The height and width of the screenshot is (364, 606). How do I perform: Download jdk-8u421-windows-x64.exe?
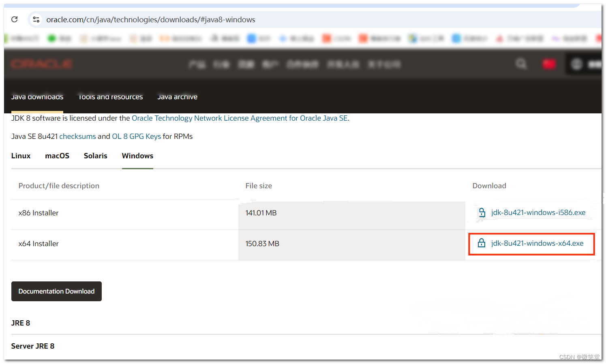pyautogui.click(x=537, y=243)
